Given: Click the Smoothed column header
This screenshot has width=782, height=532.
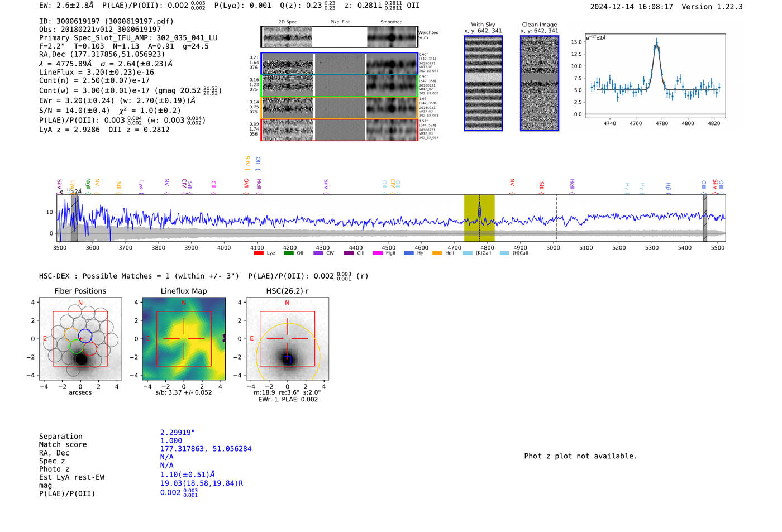Looking at the screenshot, I should 392,22.
